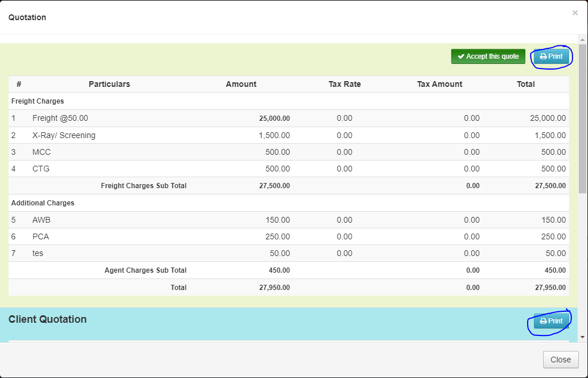Click the AWB row label

pyautogui.click(x=41, y=220)
